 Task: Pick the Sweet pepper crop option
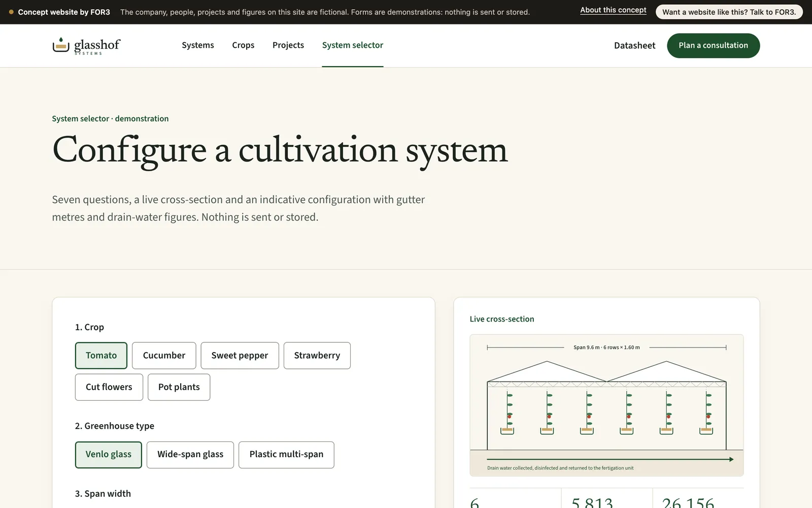pos(240,356)
